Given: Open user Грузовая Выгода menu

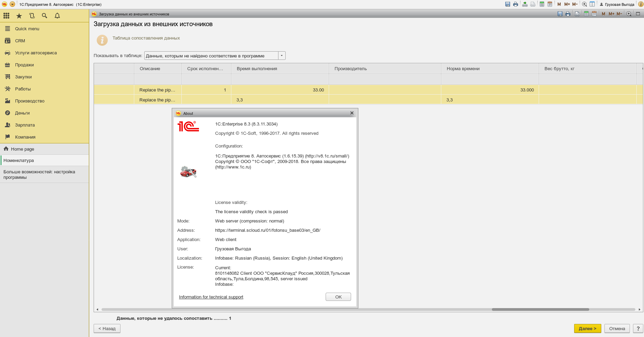Looking at the screenshot, I should pyautogui.click(x=617, y=4).
